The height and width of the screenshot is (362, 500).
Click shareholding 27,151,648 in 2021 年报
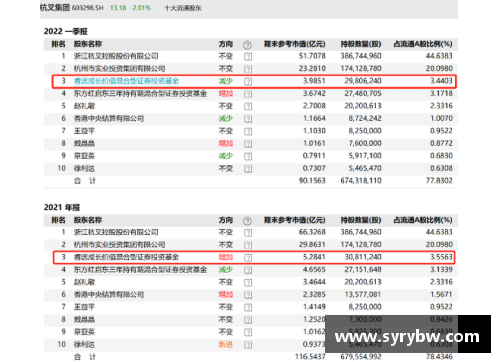coord(363,269)
